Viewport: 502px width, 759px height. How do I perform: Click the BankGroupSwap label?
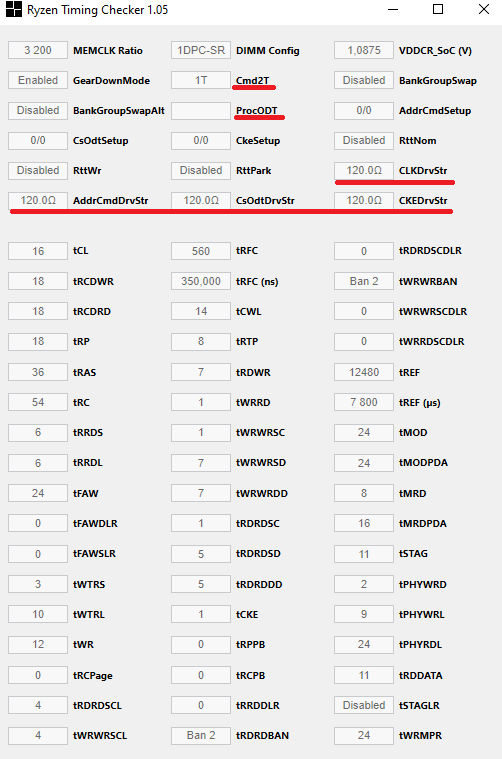(438, 81)
